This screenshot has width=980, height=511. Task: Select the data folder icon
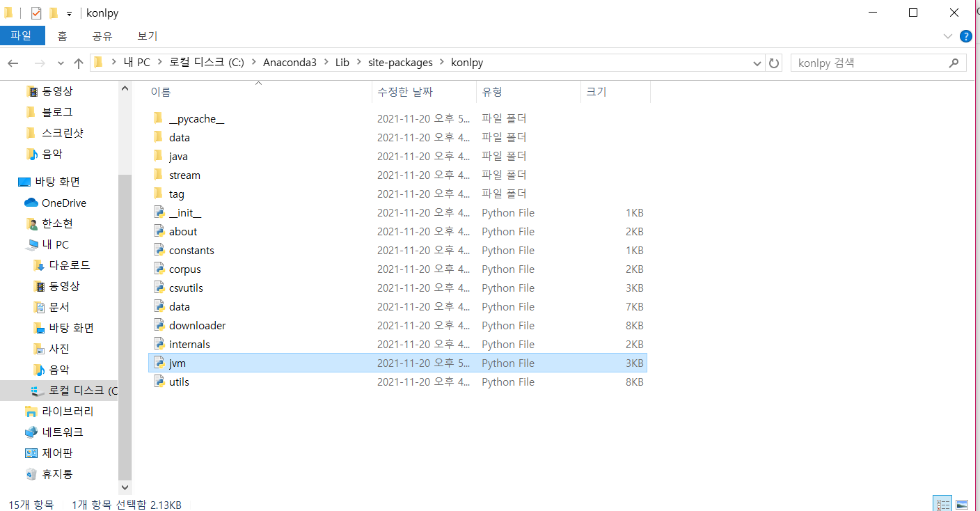pos(159,137)
